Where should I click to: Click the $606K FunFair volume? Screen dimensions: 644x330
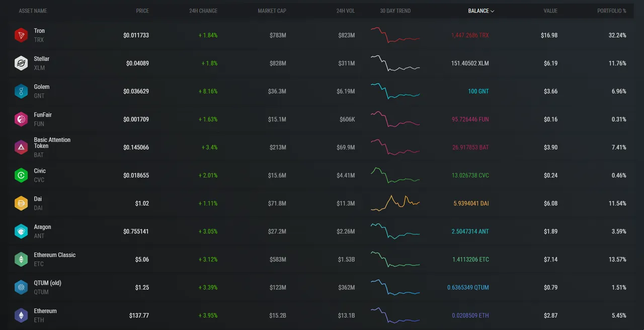click(347, 119)
